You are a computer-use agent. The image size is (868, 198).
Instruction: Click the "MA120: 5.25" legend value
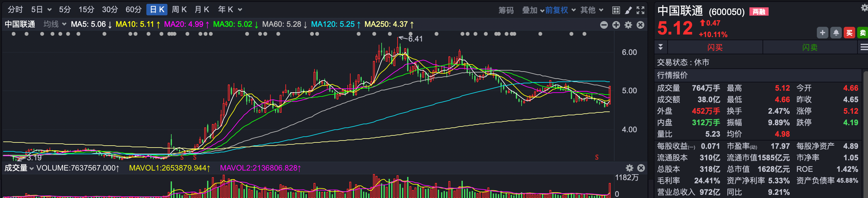pyautogui.click(x=333, y=24)
